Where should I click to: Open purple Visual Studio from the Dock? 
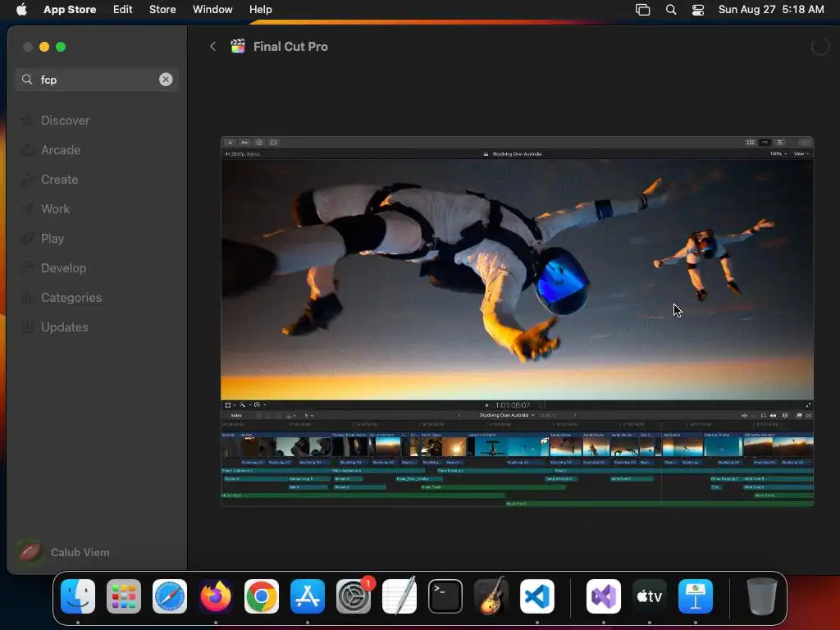point(604,596)
